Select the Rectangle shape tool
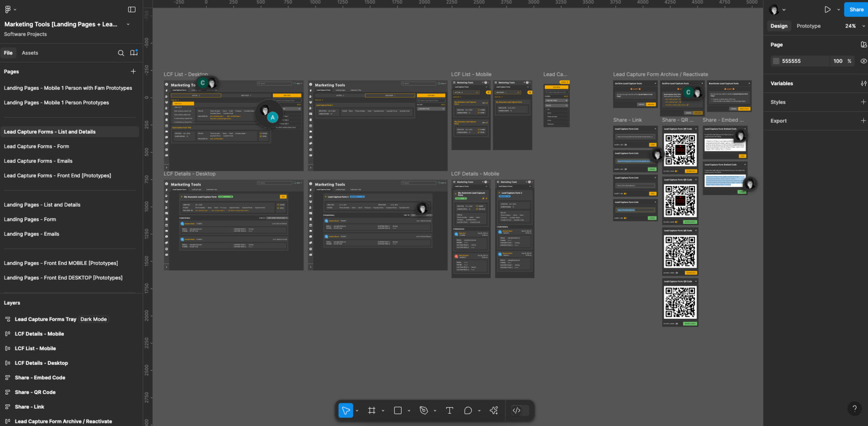Viewport: 868px width, 426px height. [398, 410]
